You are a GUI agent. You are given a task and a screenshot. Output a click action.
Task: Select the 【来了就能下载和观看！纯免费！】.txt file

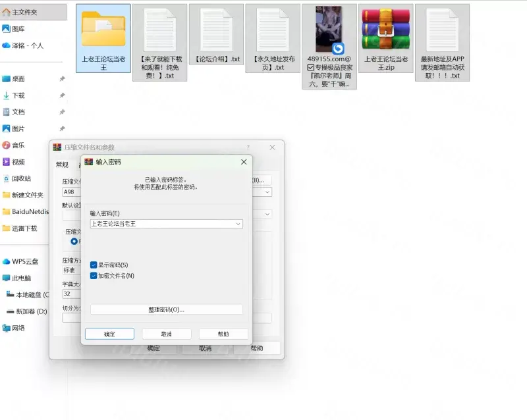click(160, 43)
